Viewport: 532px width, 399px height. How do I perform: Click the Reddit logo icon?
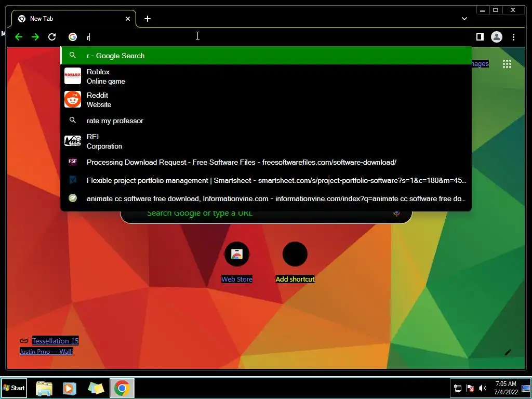pyautogui.click(x=73, y=99)
